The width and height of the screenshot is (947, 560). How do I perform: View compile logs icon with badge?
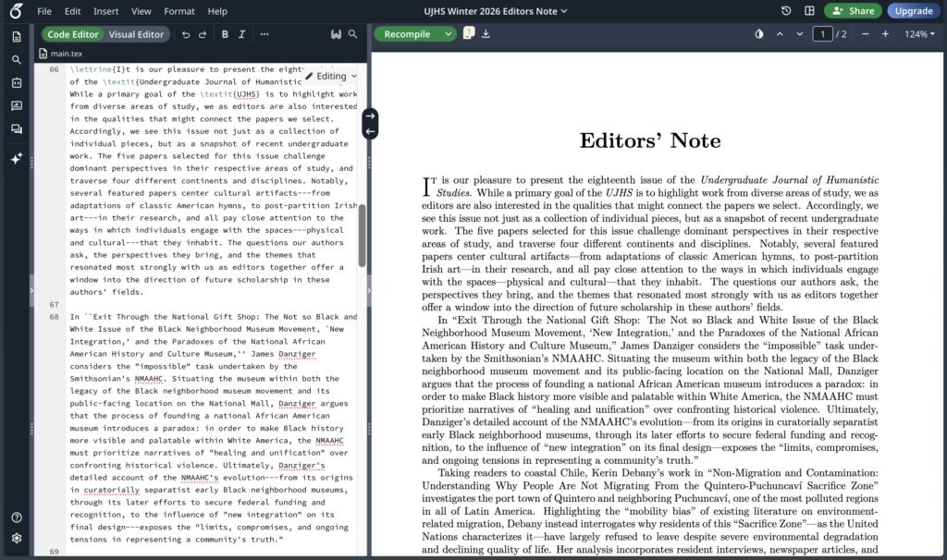pyautogui.click(x=469, y=33)
